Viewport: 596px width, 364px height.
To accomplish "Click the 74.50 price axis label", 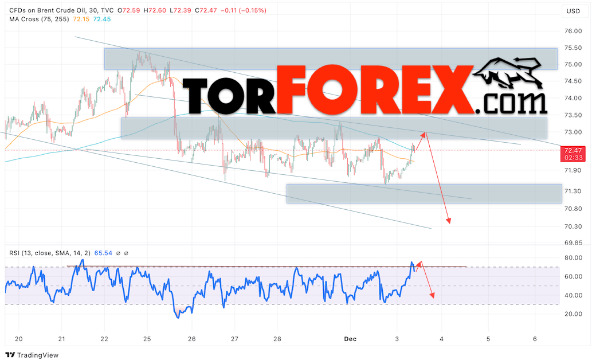I will 573,81.
